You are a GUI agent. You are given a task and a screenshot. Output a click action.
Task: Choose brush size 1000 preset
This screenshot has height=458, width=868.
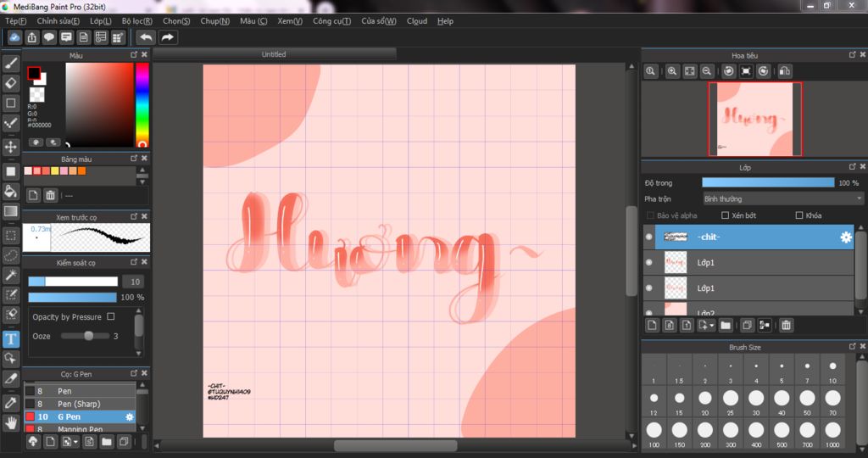[832, 433]
